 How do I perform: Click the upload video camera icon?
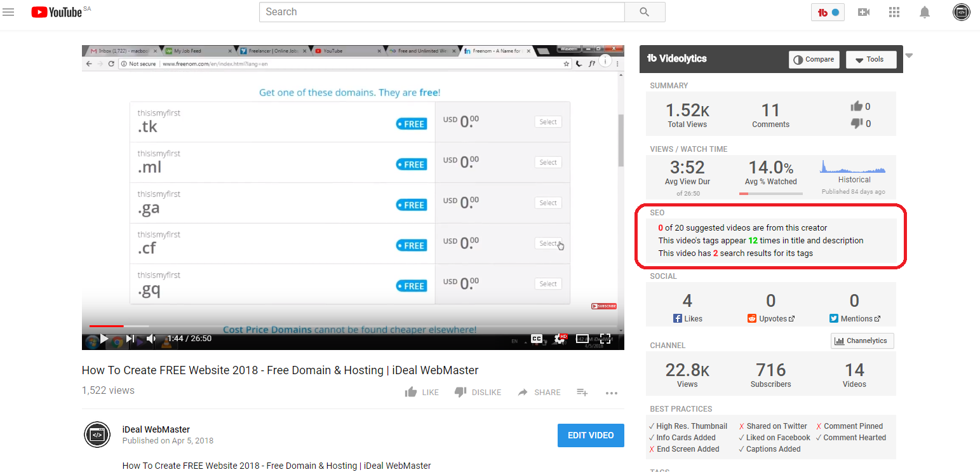(863, 12)
